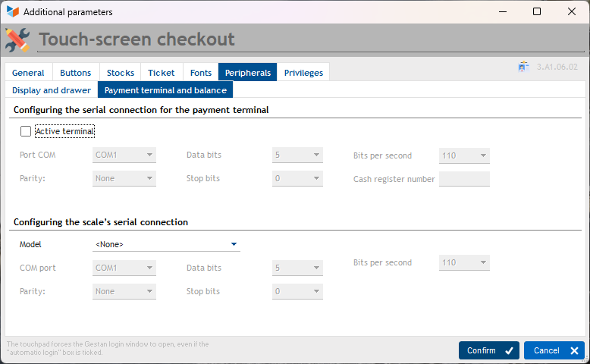The height and width of the screenshot is (364, 590).
Task: Switch to the Fonts tab
Action: click(201, 73)
